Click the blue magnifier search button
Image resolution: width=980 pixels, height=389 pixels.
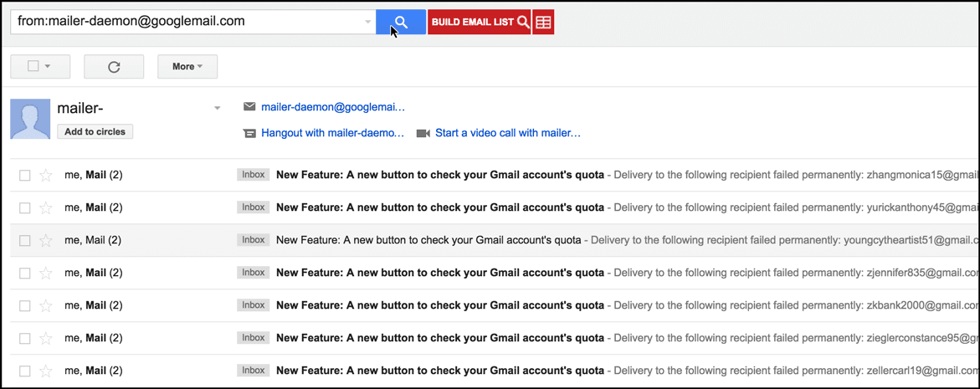(x=401, y=22)
